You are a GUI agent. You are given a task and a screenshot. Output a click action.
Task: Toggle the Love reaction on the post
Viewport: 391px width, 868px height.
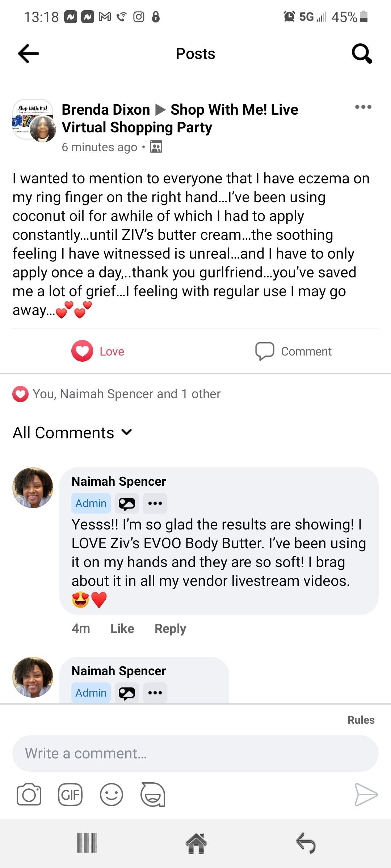98,351
